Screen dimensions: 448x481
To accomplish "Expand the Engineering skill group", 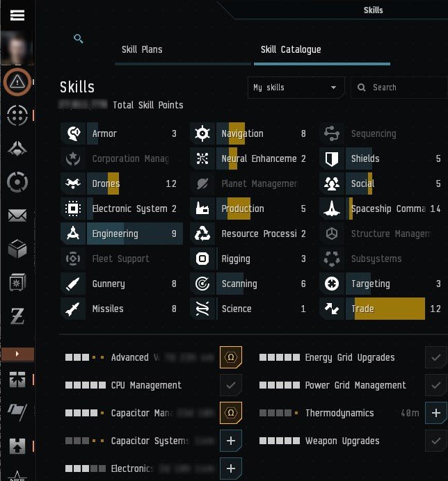I will (122, 234).
